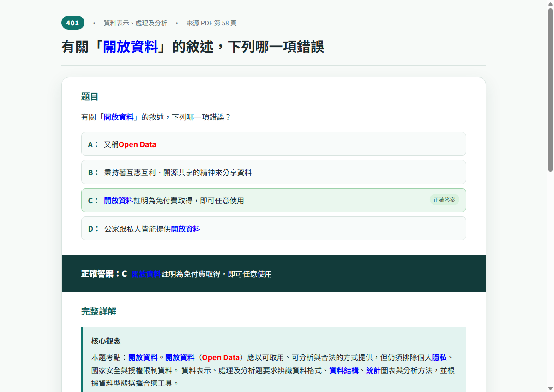Viewport: 554px width, 392px height.
Task: Click the 來源 PDF 第 58 頁 text
Action: click(211, 23)
